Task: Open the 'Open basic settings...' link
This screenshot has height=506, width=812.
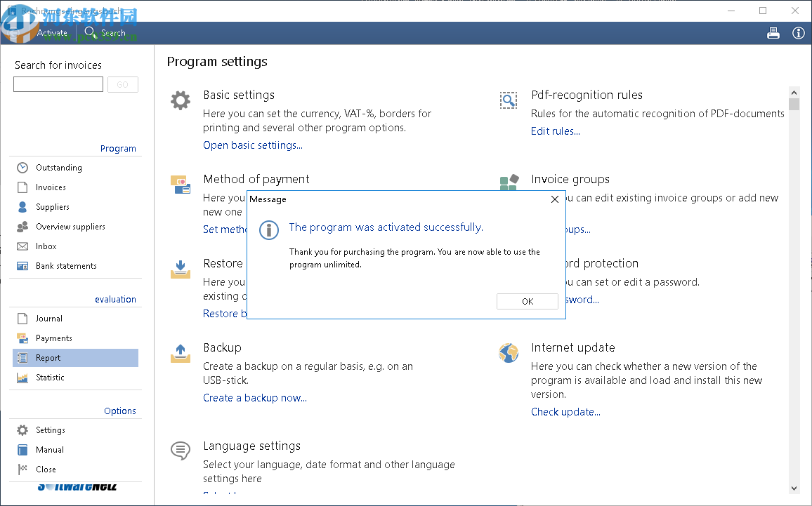Action: click(253, 145)
